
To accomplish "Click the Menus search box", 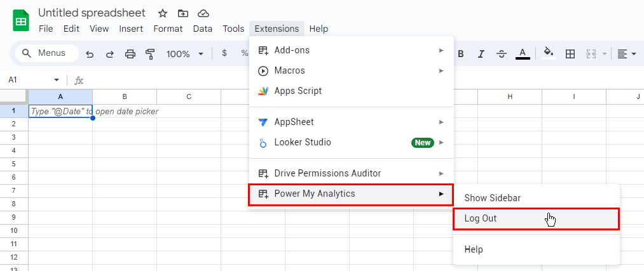I will 47,53.
